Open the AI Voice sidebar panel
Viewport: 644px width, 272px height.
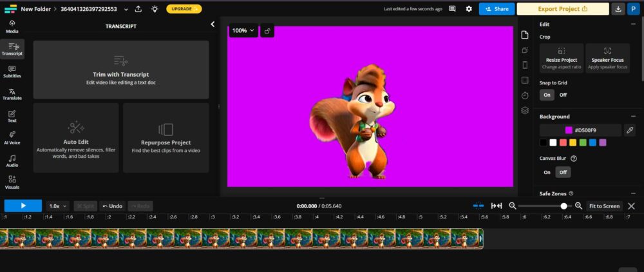(x=12, y=139)
